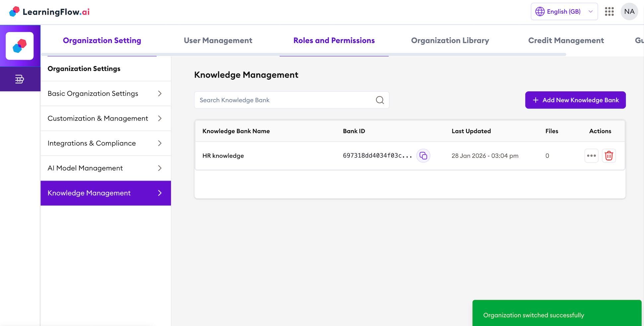
Task: Click Add New Knowledge Bank
Action: click(575, 100)
